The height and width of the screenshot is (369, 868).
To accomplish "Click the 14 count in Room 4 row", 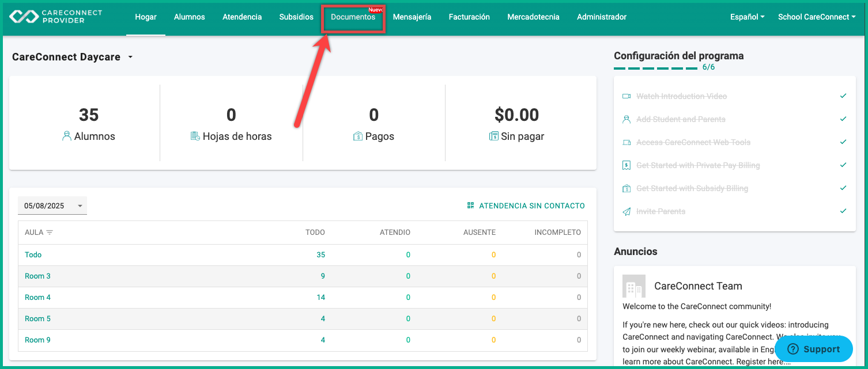I will [x=321, y=297].
